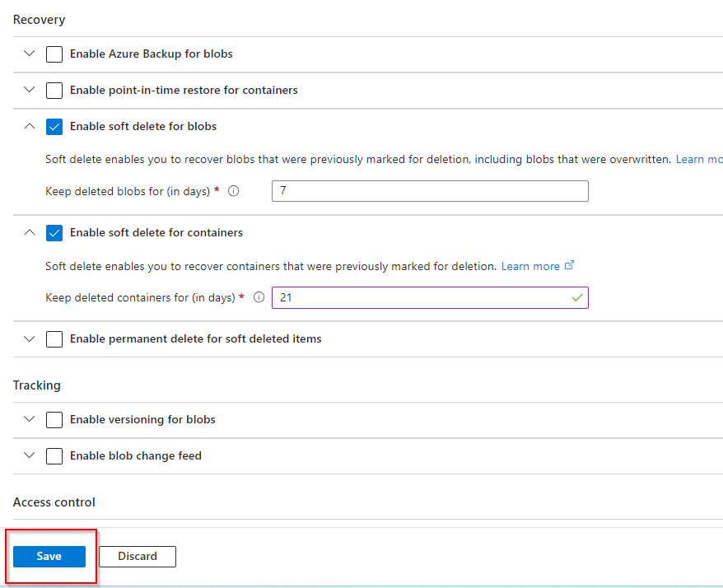Screen dimensions: 723x588
Task: Click green validation checkmark in containers field
Action: (576, 297)
